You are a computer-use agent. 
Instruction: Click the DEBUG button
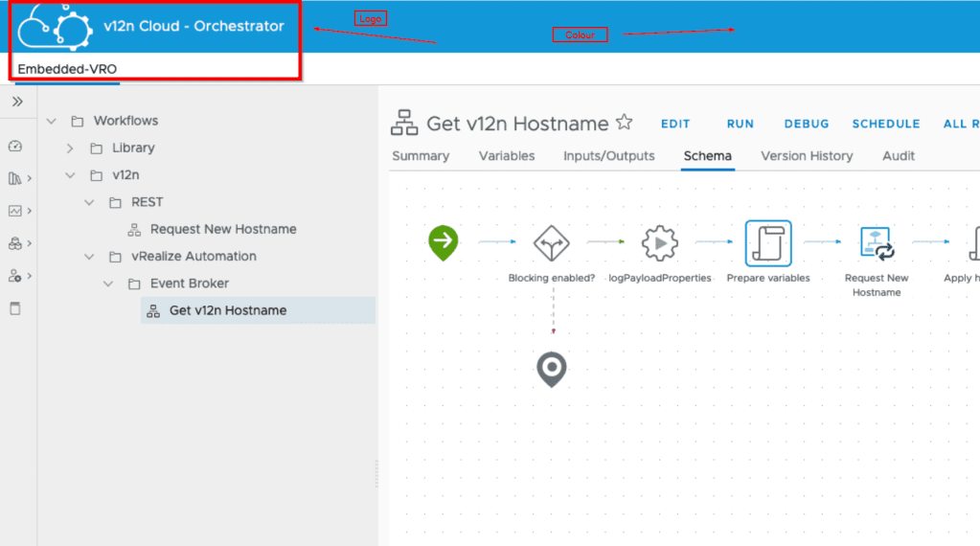(807, 125)
